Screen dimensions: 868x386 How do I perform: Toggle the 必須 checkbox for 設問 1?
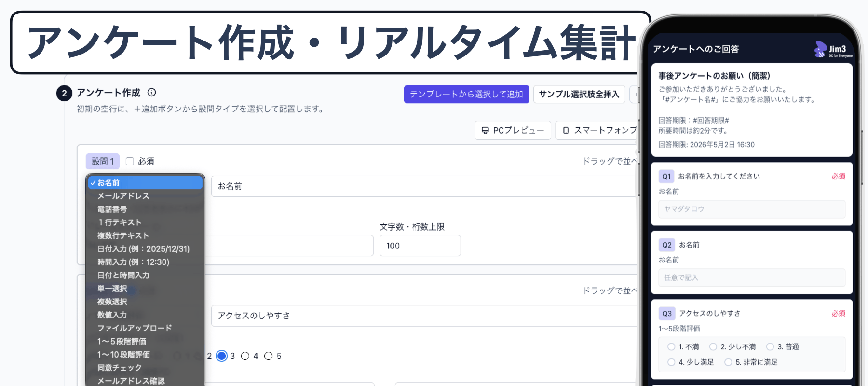click(130, 161)
